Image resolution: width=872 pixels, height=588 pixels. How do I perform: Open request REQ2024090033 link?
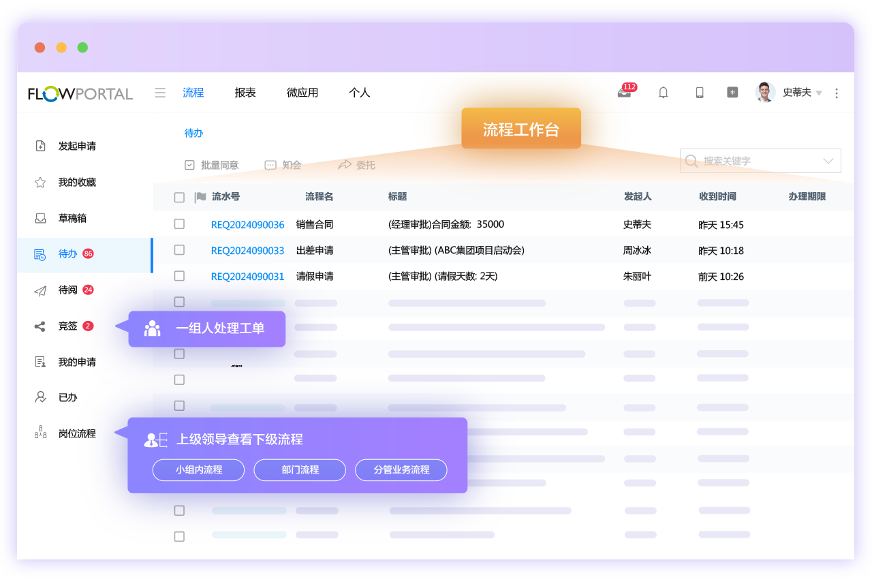(247, 250)
